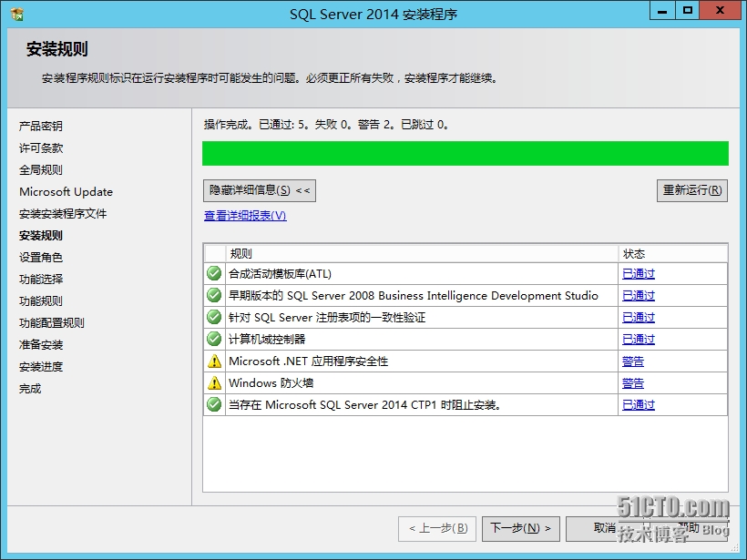This screenshot has width=747, height=560.
Task: Select 安装规则 step in sidebar
Action: tap(41, 236)
